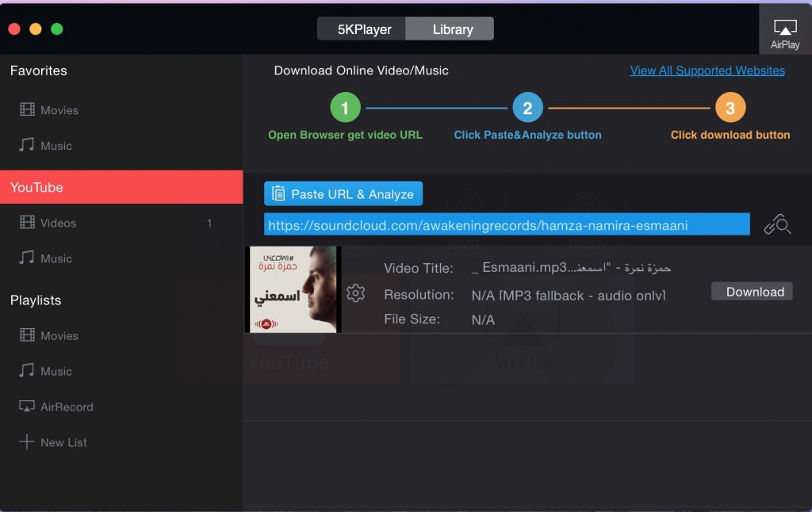
Task: Click the Videos count badge 1
Action: (x=209, y=224)
